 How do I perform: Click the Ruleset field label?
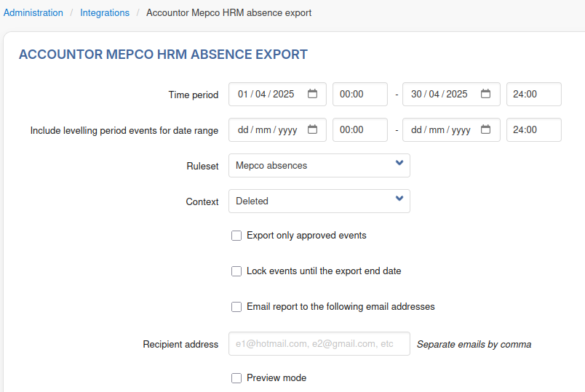pyautogui.click(x=202, y=166)
